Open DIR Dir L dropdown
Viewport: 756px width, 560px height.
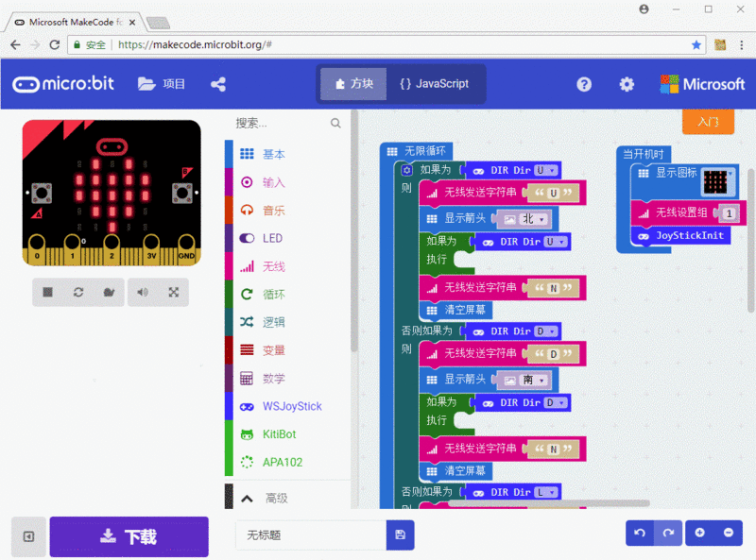coord(546,492)
